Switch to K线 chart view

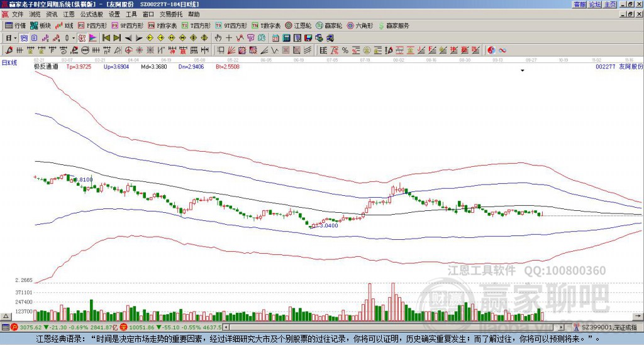[65, 25]
